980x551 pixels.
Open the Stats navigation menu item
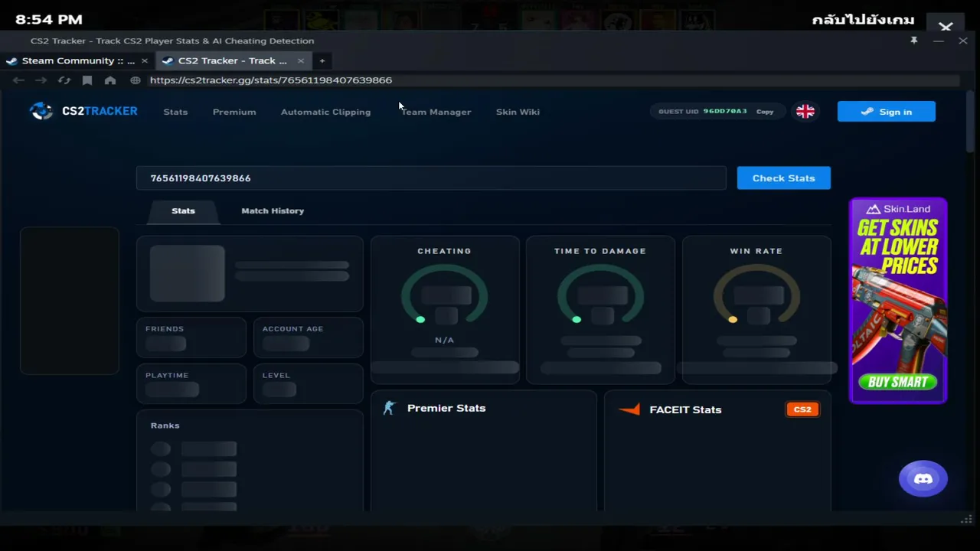(x=175, y=112)
